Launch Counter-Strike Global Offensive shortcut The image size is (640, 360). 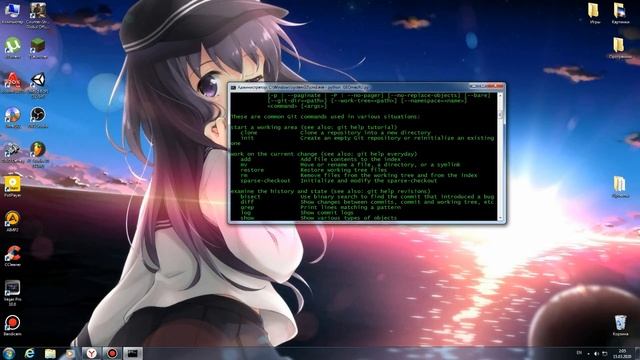click(x=38, y=15)
